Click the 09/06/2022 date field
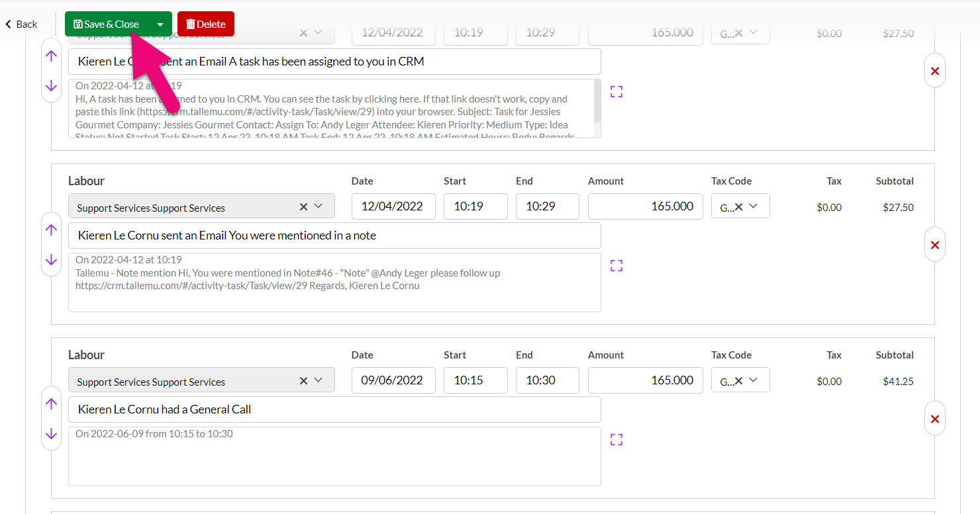The image size is (980, 514). click(393, 380)
